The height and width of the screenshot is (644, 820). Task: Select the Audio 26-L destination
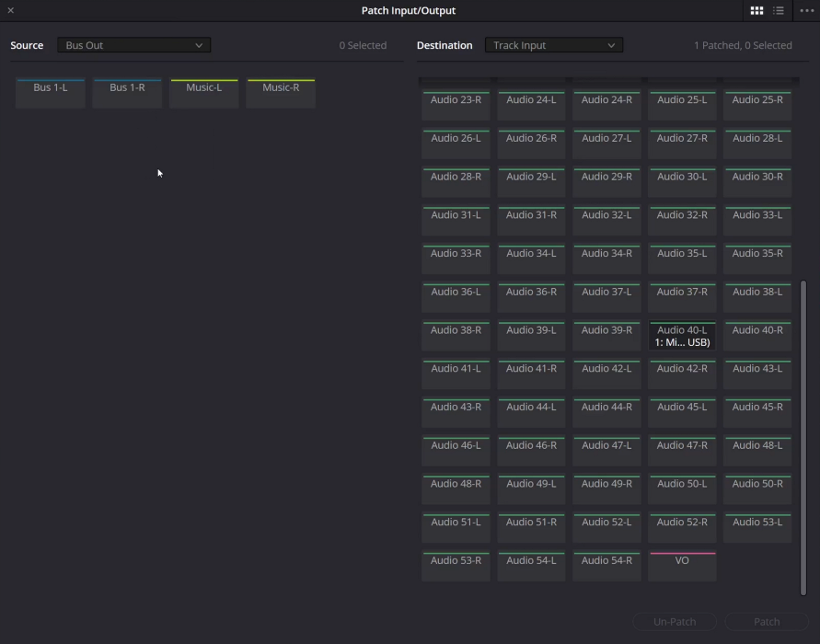click(456, 144)
